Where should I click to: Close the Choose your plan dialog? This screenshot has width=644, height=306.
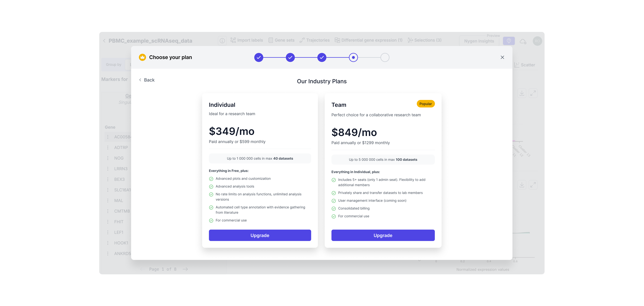coord(502,58)
